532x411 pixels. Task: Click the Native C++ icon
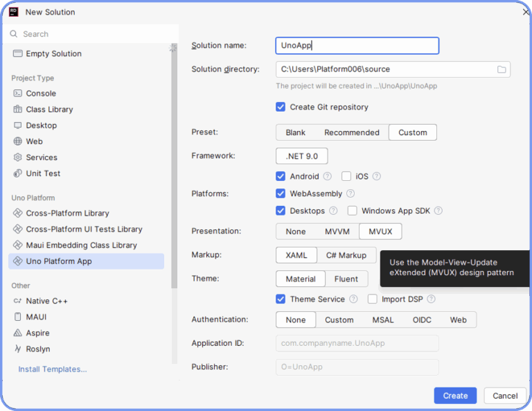(17, 301)
